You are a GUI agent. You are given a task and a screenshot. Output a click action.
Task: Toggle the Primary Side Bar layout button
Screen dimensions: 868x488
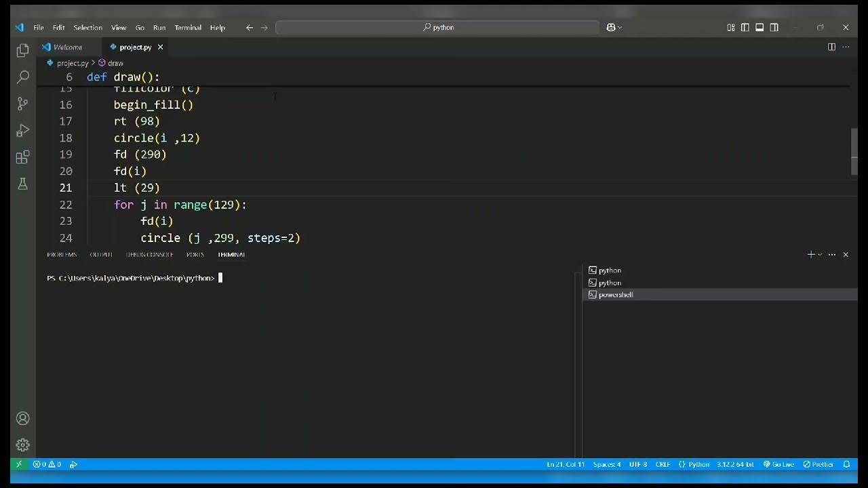coord(745,28)
